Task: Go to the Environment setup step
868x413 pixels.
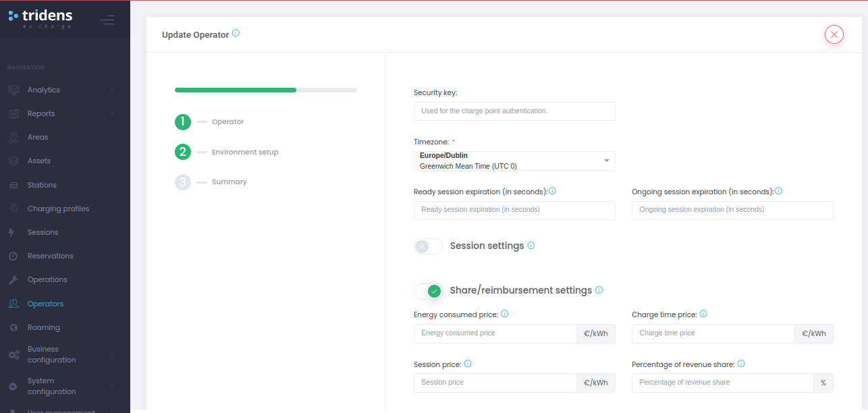Action: (x=182, y=152)
